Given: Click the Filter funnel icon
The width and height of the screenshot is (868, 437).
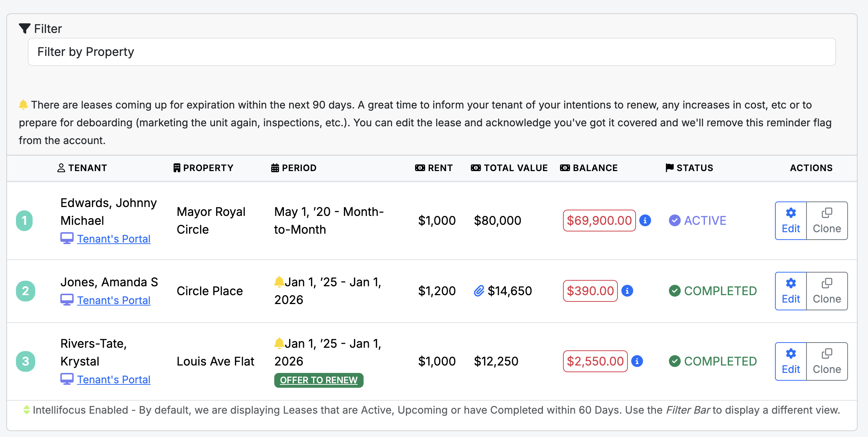Looking at the screenshot, I should [24, 29].
